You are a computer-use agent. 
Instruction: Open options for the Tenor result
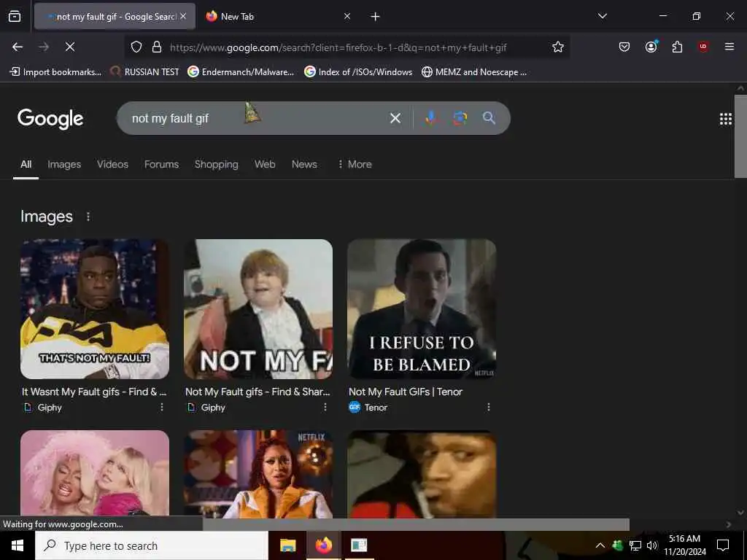(489, 407)
